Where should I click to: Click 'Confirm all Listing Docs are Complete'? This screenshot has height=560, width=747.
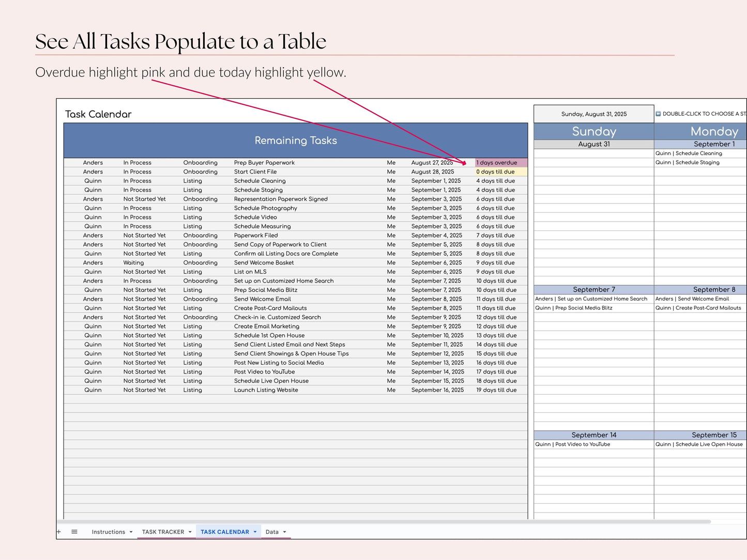tap(286, 254)
